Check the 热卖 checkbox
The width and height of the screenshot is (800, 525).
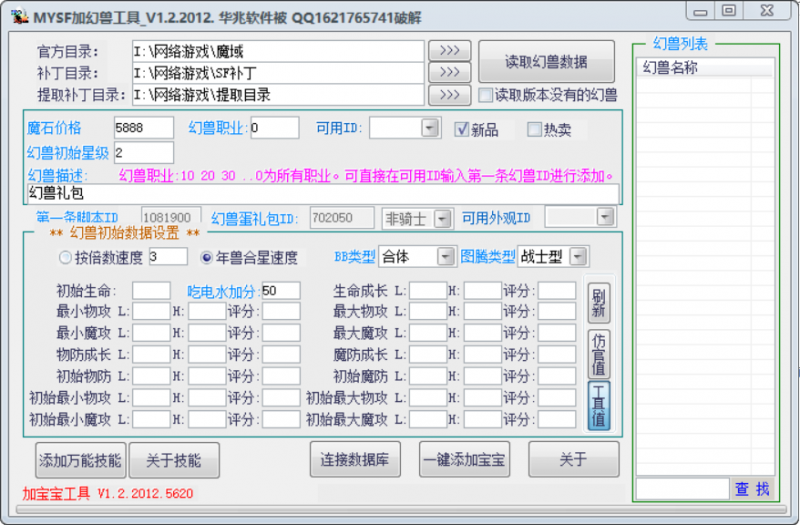click(534, 130)
